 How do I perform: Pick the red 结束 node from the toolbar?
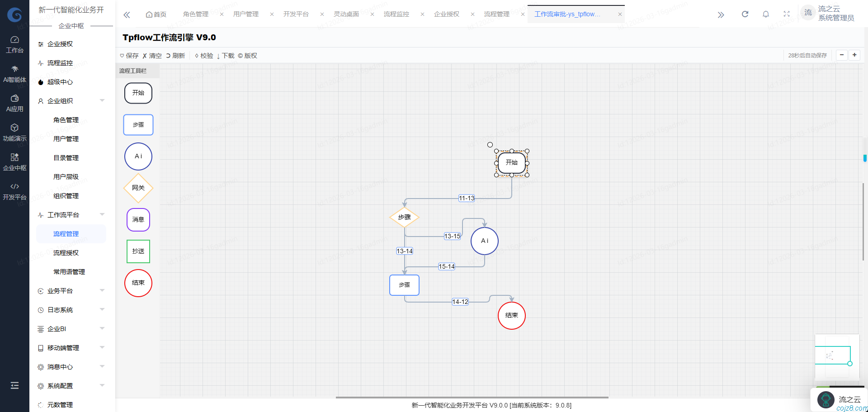(x=138, y=283)
